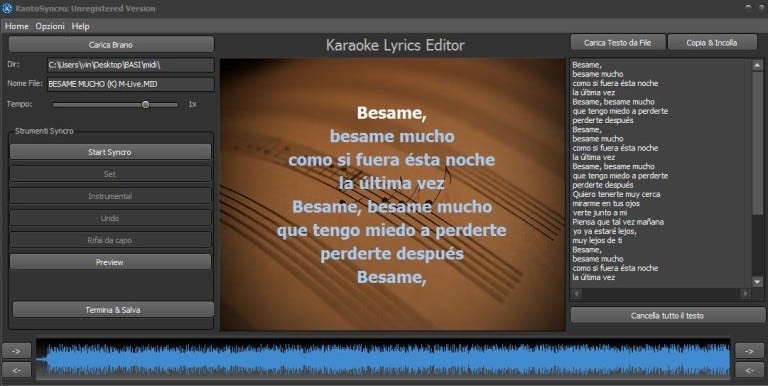The height and width of the screenshot is (386, 768).
Task: Click the highlighted 'Besame,' preview line
Action: (x=392, y=113)
